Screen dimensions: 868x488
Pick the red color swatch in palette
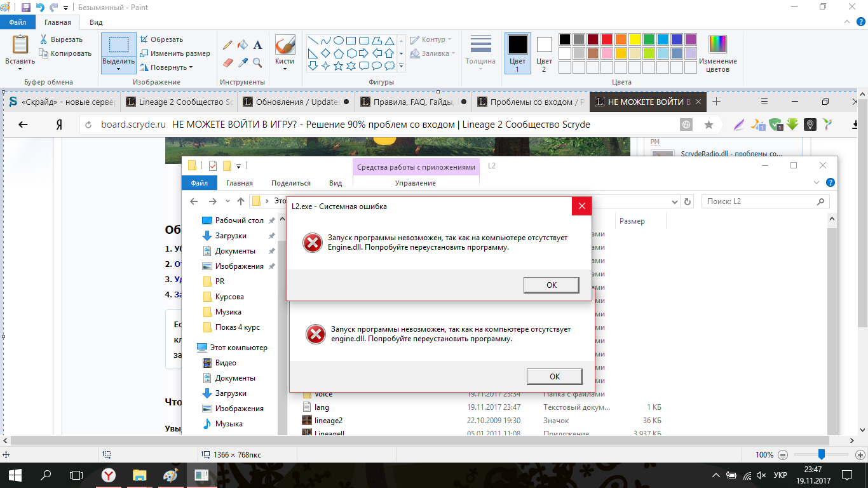tap(606, 39)
